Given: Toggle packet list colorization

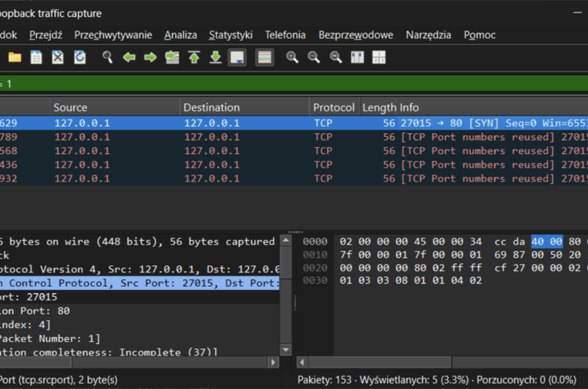Looking at the screenshot, I should point(264,57).
